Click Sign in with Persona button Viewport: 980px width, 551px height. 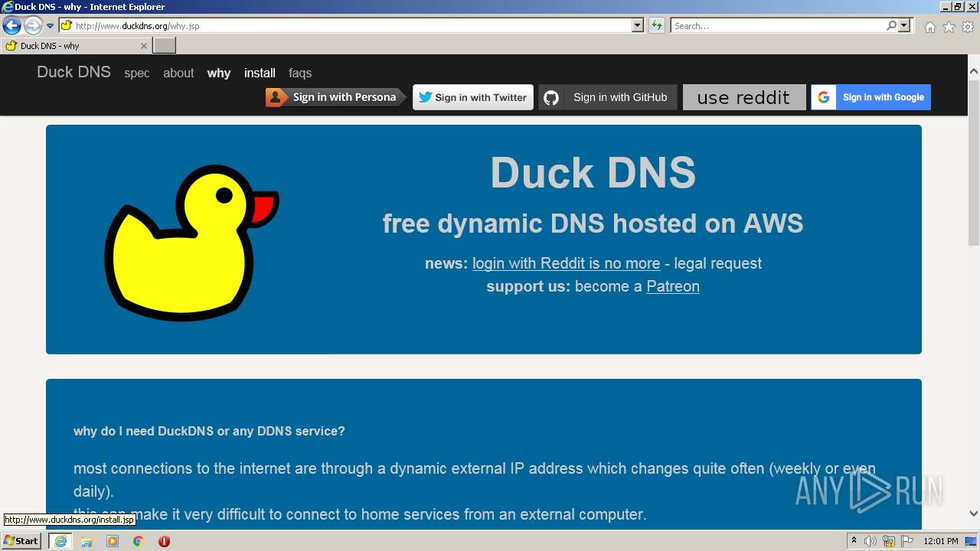coord(336,97)
